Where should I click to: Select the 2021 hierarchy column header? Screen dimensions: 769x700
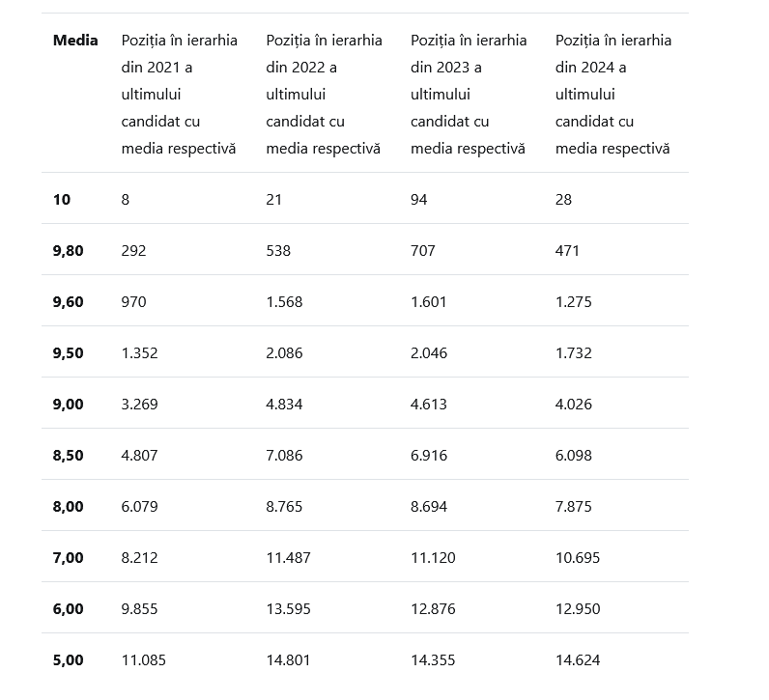click(179, 94)
